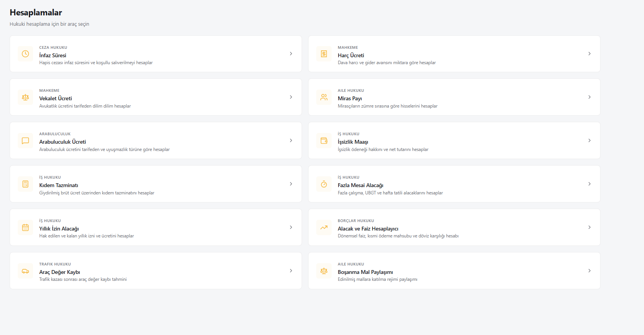Click the text 'Hapis cezası infaz süresini ve koşullu salıverilmeyi hesaplar'
Screen dimensions: 644x335
(x=96, y=63)
